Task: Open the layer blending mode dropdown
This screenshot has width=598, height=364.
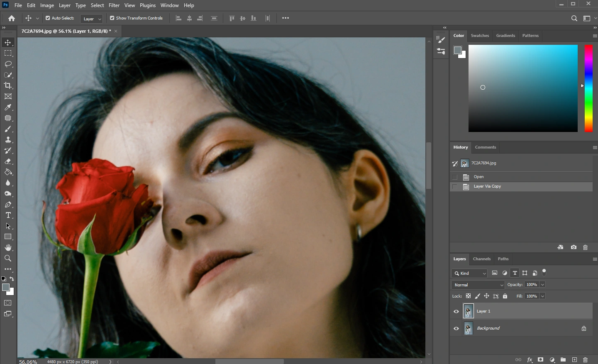Action: point(478,285)
